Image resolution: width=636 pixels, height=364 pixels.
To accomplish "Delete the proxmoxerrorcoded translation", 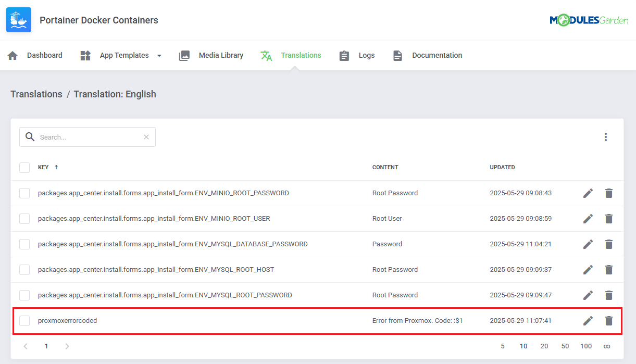I will tap(609, 321).
